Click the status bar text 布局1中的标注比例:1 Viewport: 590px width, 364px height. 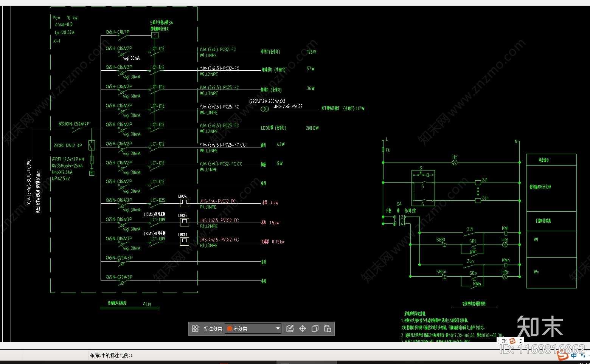click(111, 355)
